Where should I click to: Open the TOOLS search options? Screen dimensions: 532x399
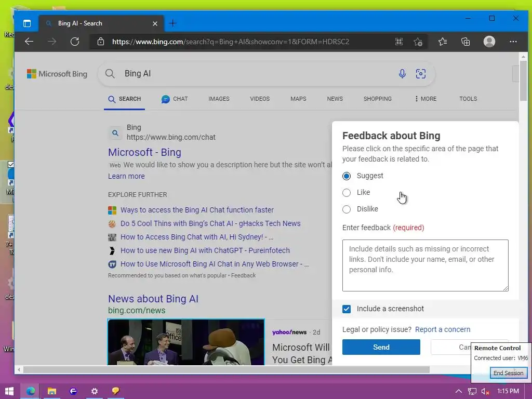click(x=468, y=99)
